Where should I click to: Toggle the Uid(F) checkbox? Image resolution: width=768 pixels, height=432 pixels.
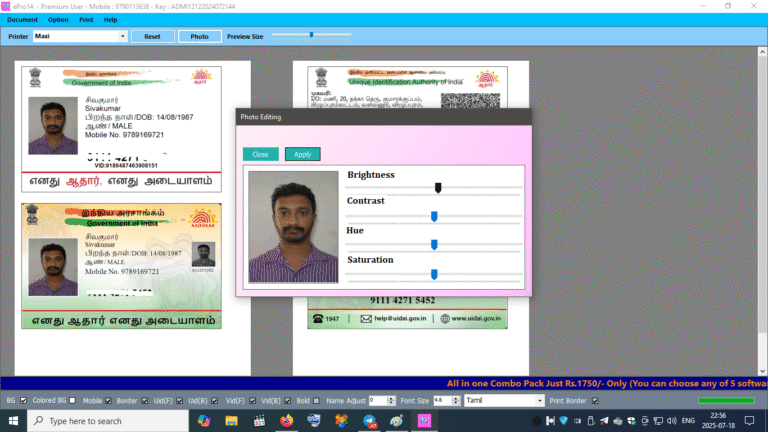[179, 401]
